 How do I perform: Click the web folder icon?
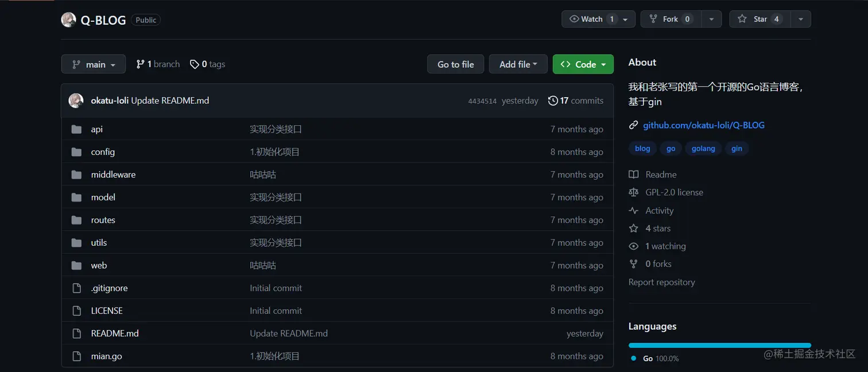click(76, 265)
